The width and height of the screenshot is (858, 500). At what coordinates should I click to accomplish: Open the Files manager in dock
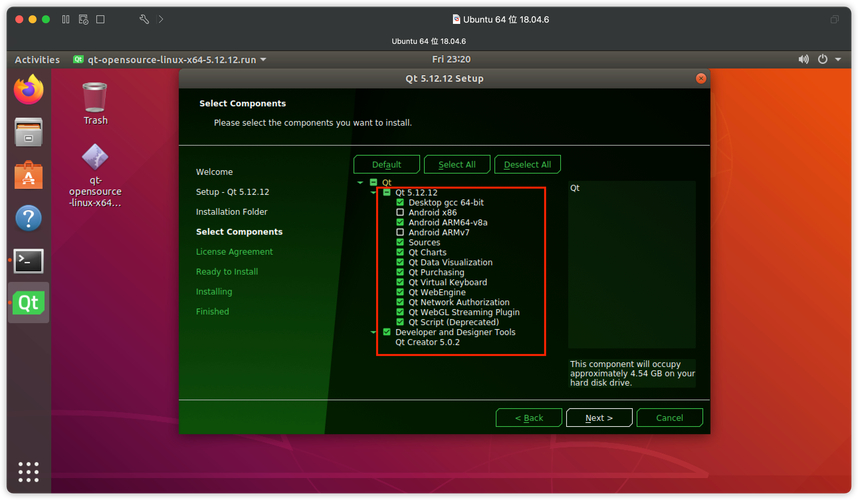click(x=29, y=132)
